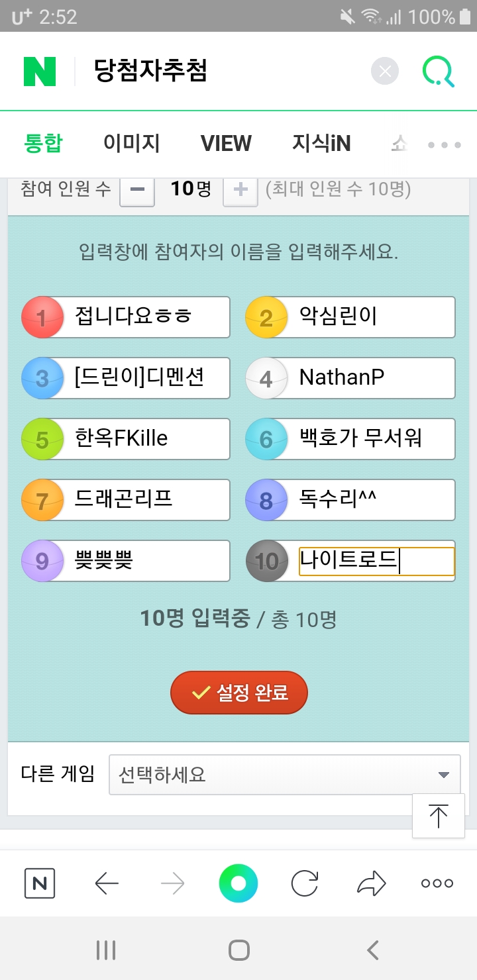
Task: Tap the Naver home N icon in bottom bar
Action: (x=40, y=883)
